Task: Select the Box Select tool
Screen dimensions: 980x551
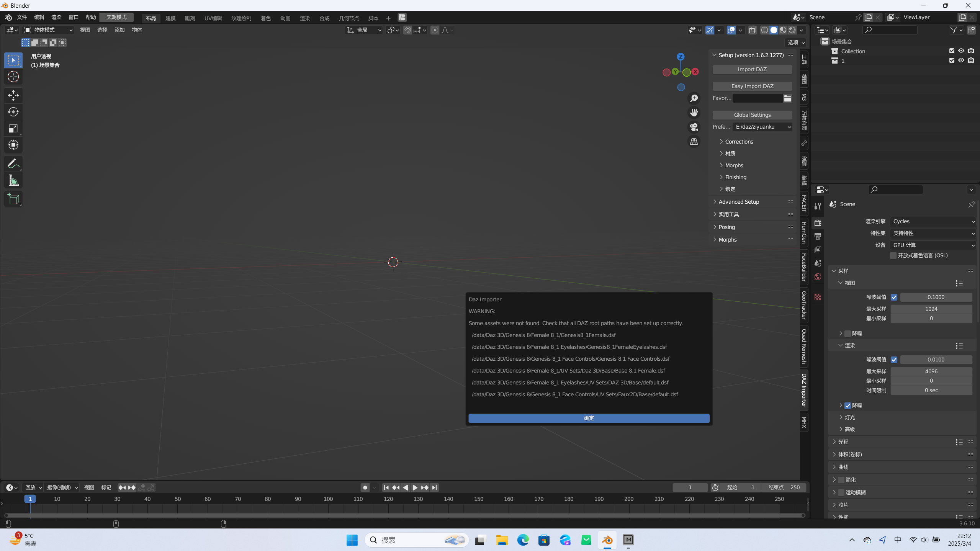Action: click(13, 60)
